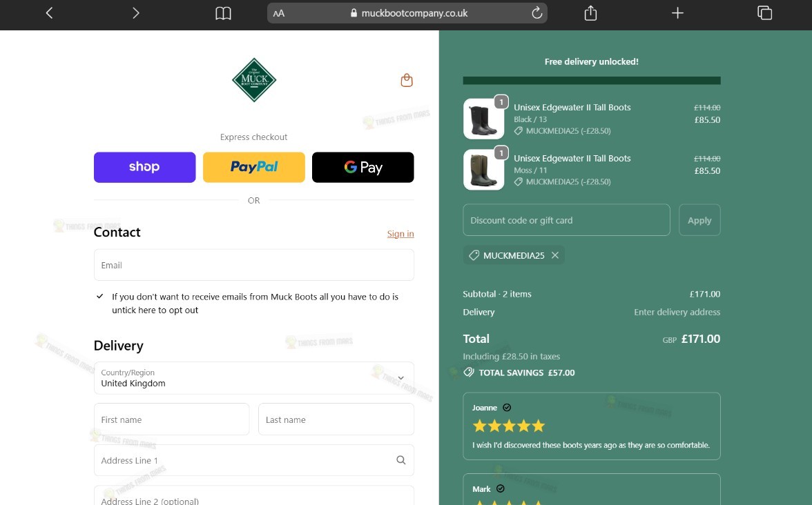The image size is (812, 505).
Task: Click the 'Enter delivery address' text
Action: coord(677,312)
